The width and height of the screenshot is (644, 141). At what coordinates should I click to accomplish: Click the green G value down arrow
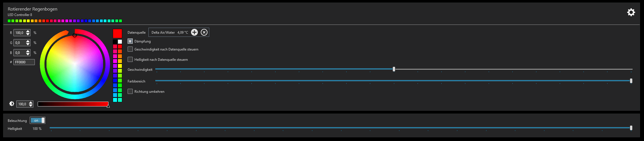click(x=28, y=44)
